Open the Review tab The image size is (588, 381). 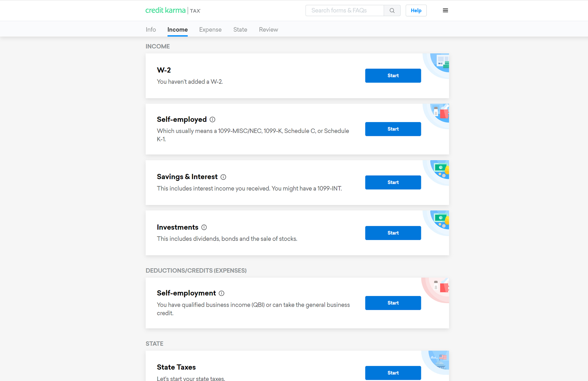click(268, 29)
